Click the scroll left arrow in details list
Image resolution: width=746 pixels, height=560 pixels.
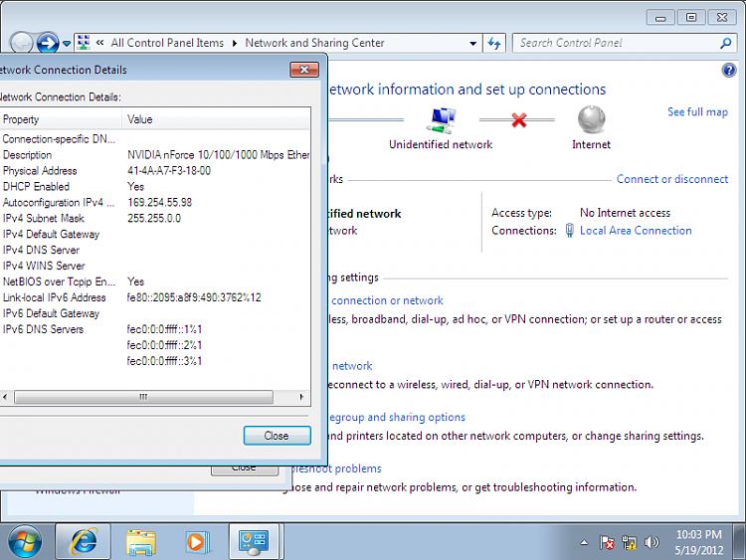(x=5, y=397)
